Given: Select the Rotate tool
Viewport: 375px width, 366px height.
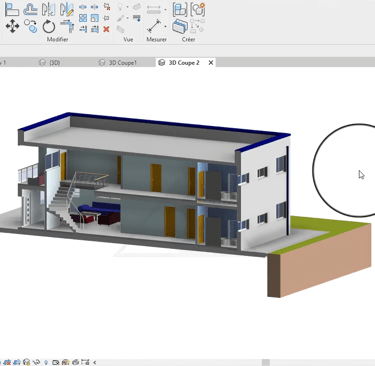Looking at the screenshot, I should (49, 26).
